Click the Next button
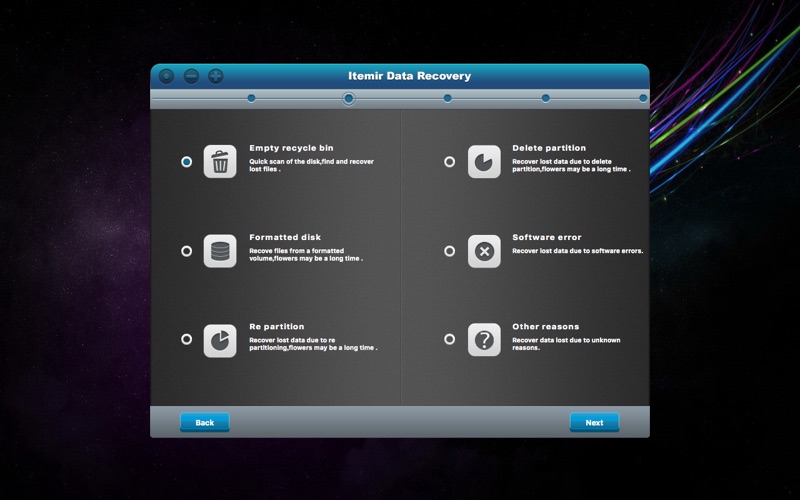Viewport: 800px width, 500px height. pos(594,422)
